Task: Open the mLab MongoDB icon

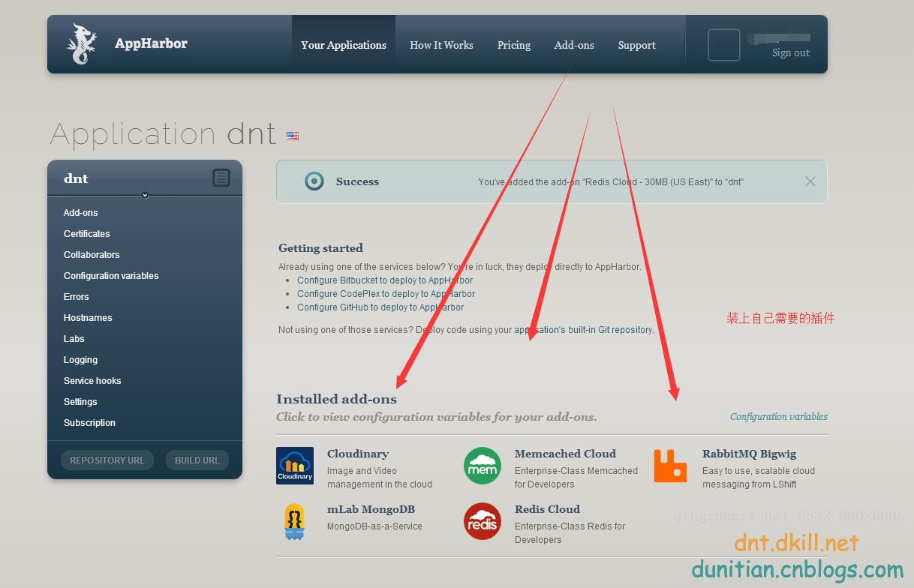Action: pos(295,521)
